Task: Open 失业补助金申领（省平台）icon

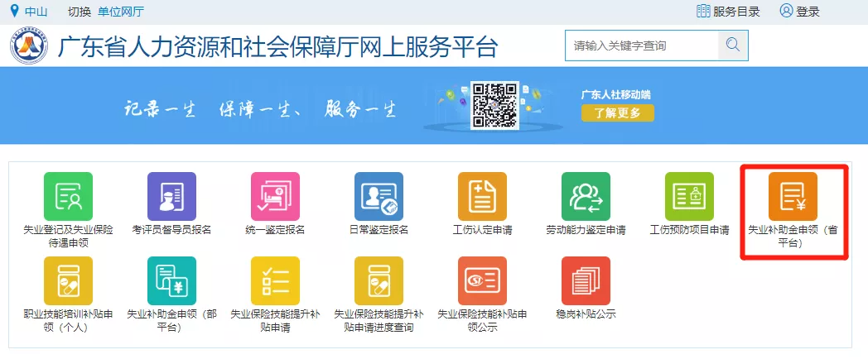Action: tap(793, 196)
